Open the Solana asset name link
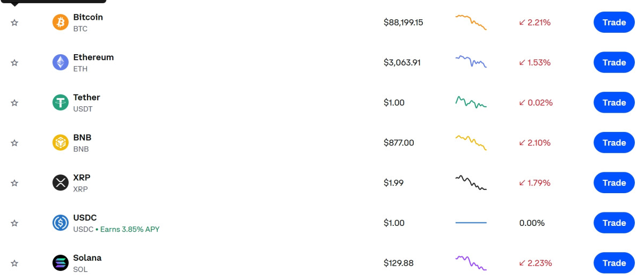The image size is (644, 279). click(x=87, y=258)
